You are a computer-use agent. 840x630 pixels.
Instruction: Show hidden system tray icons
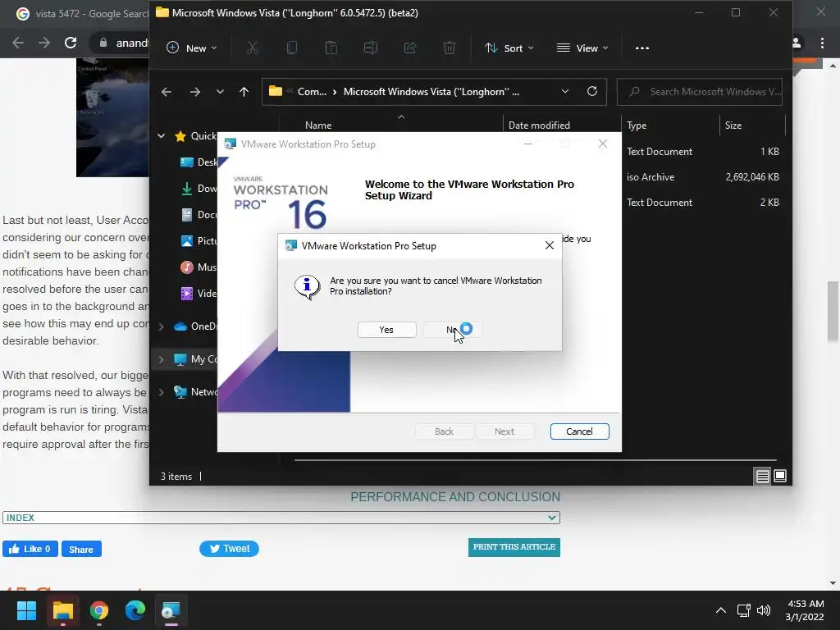[721, 610]
